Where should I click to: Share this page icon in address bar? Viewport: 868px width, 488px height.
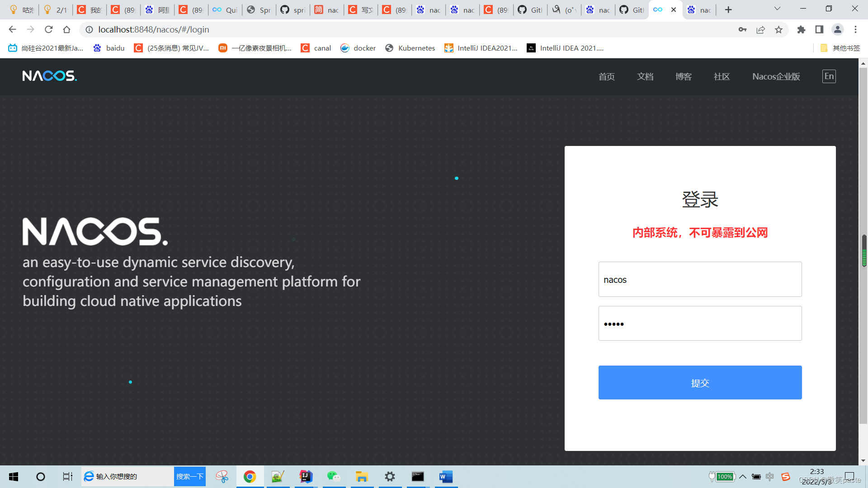pos(760,29)
